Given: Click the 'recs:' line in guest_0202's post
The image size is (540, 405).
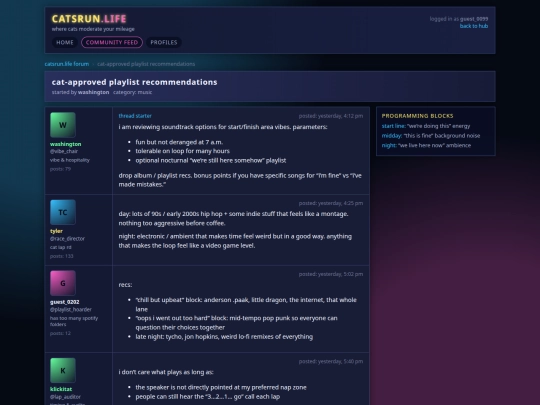Looking at the screenshot, I should point(125,285).
